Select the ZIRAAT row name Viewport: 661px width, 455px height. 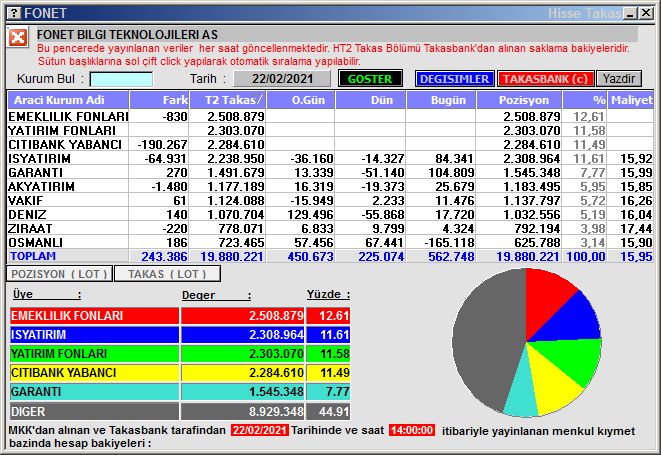pyautogui.click(x=30, y=228)
